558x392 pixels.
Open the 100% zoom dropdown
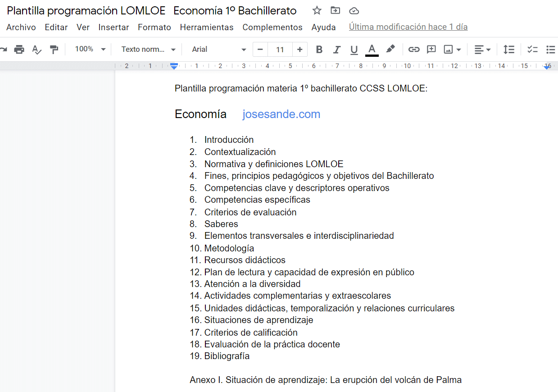pos(90,49)
